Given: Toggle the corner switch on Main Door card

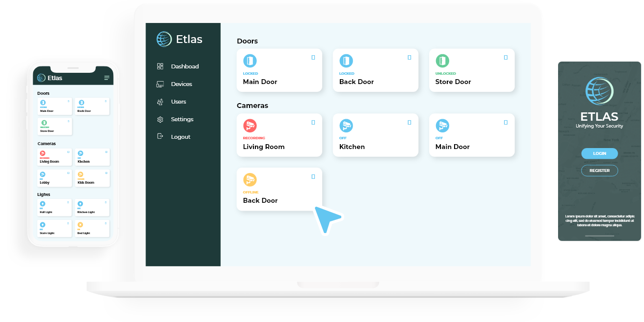Looking at the screenshot, I should tap(313, 57).
